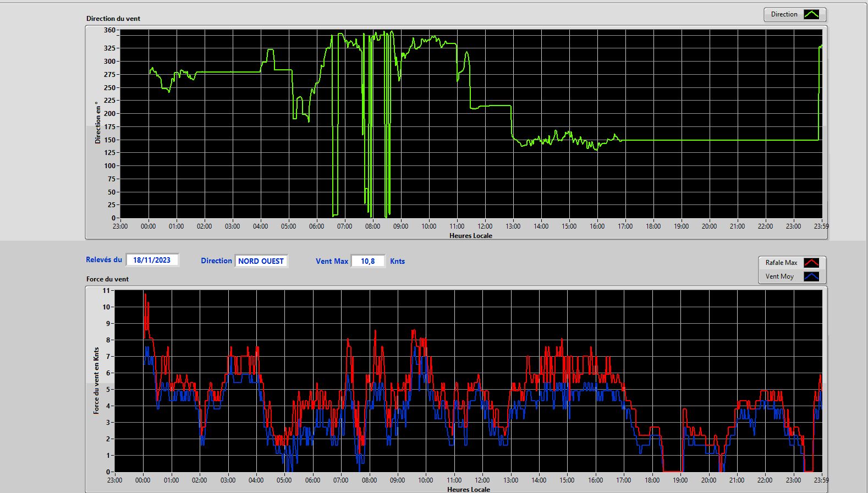Click the Direction legend label
This screenshot has width=868, height=493.
point(784,14)
